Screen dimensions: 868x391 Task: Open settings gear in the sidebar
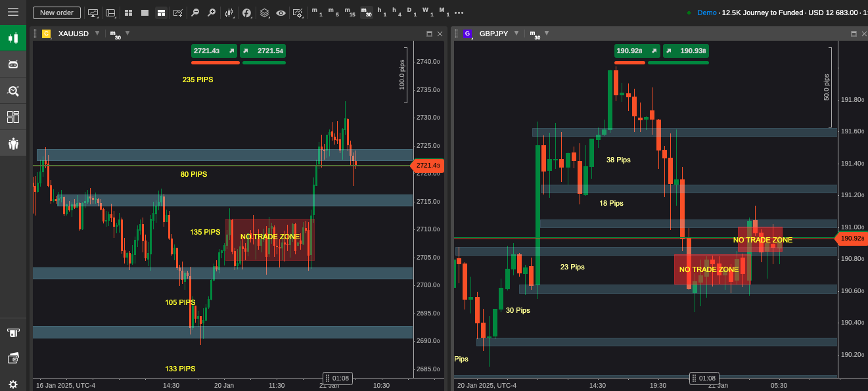(x=13, y=384)
